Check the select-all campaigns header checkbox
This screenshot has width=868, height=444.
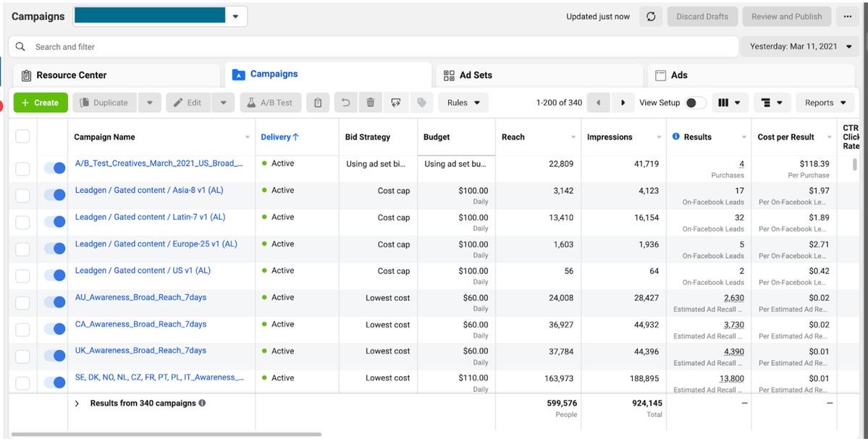(22, 137)
